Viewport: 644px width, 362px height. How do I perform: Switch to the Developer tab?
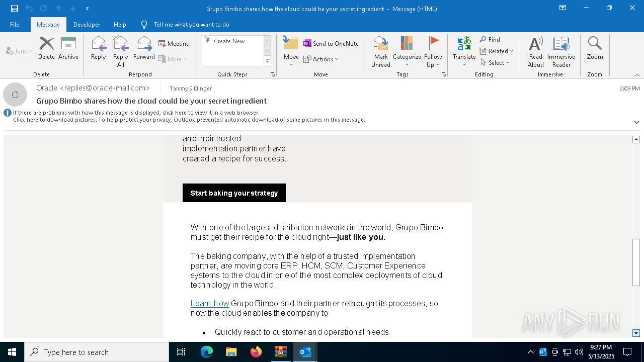pos(87,25)
